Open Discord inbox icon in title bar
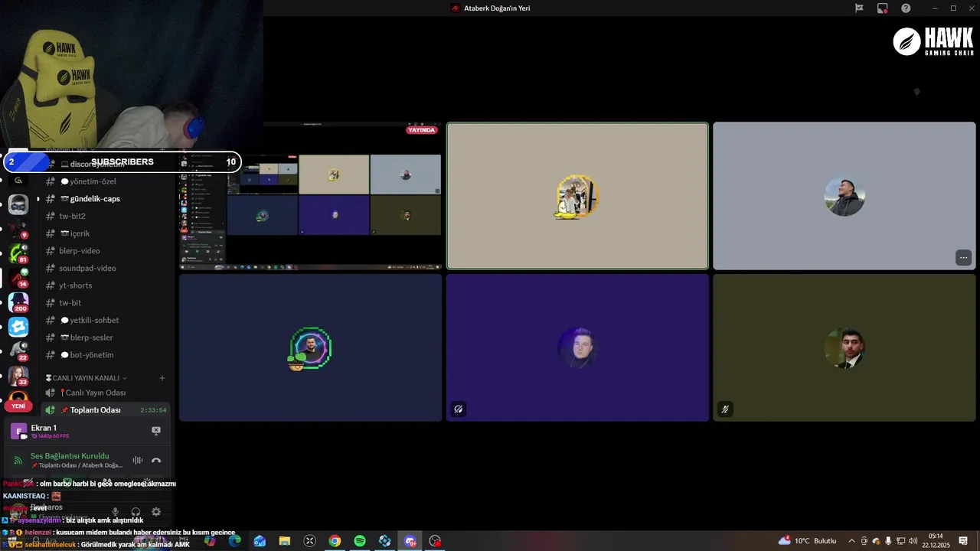980x551 pixels. [859, 8]
